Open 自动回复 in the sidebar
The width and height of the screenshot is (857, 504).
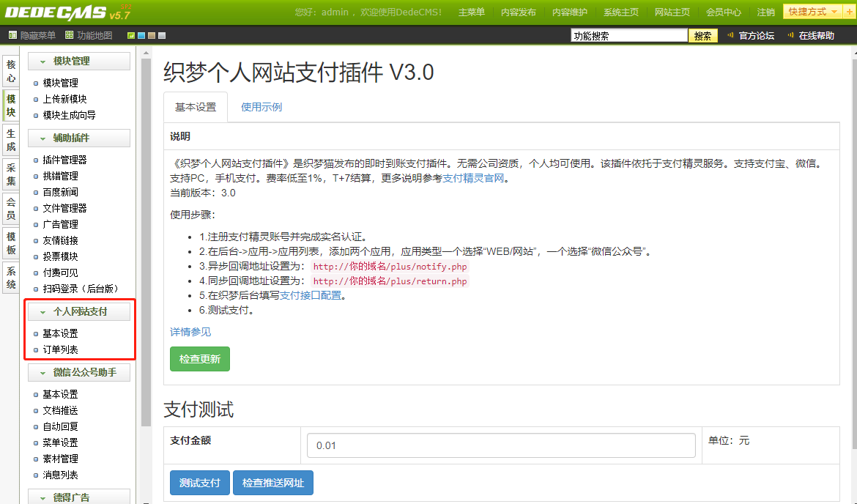click(61, 427)
